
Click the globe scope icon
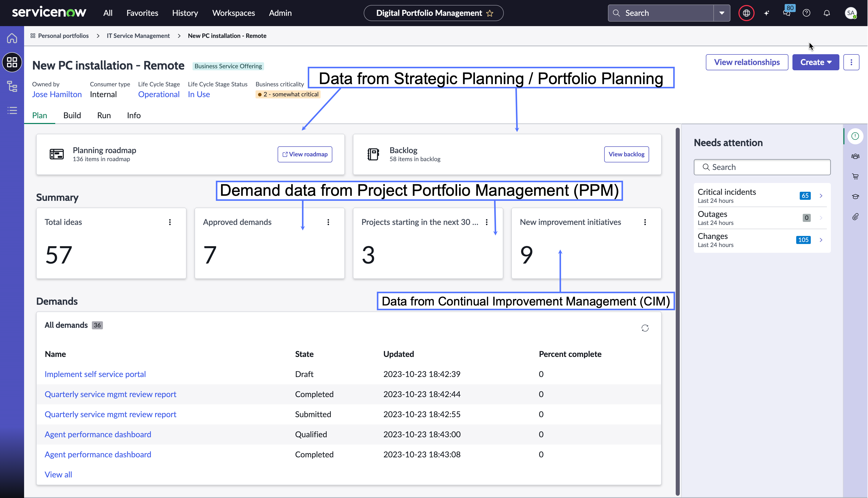tap(746, 13)
